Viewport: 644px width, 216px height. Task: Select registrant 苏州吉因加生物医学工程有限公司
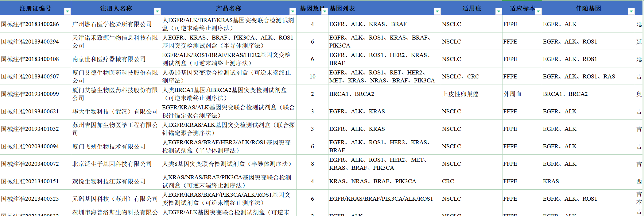click(x=116, y=129)
